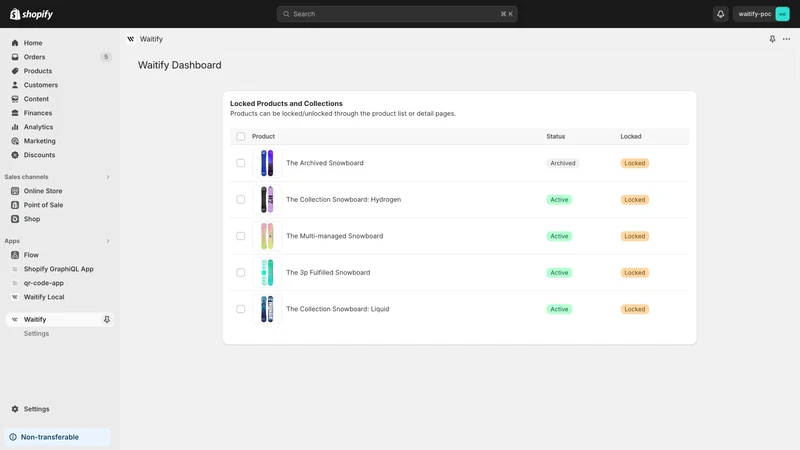Click the Marketing target icon
This screenshot has height=450, width=800.
coord(15,141)
